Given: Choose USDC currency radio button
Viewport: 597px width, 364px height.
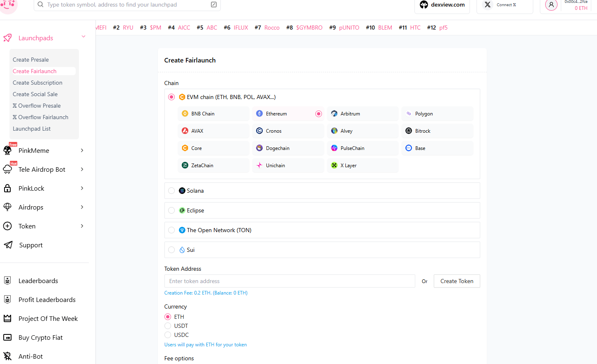Looking at the screenshot, I should pos(168,335).
